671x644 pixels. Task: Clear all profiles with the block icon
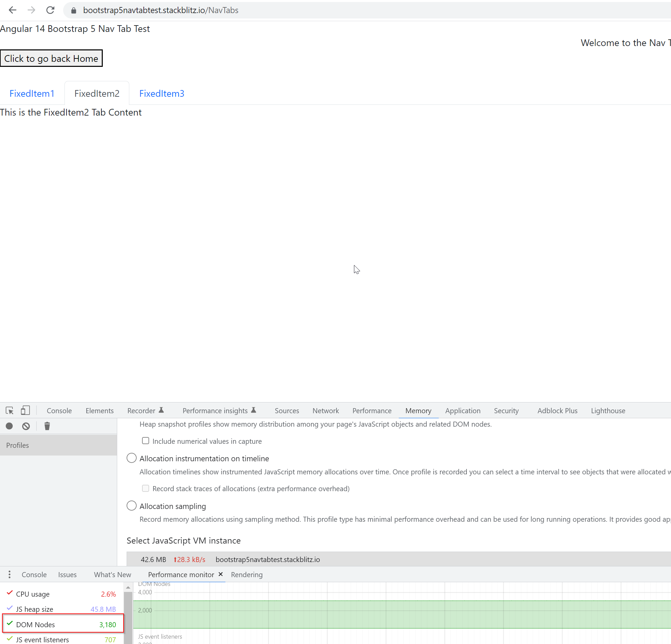tap(26, 426)
